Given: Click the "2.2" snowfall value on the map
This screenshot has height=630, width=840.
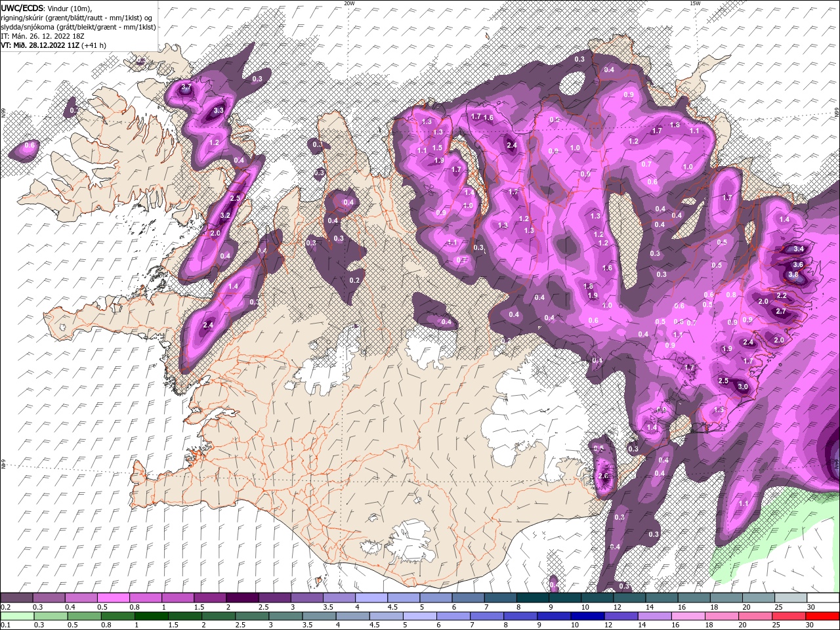Looking at the screenshot, I should coord(781,296).
